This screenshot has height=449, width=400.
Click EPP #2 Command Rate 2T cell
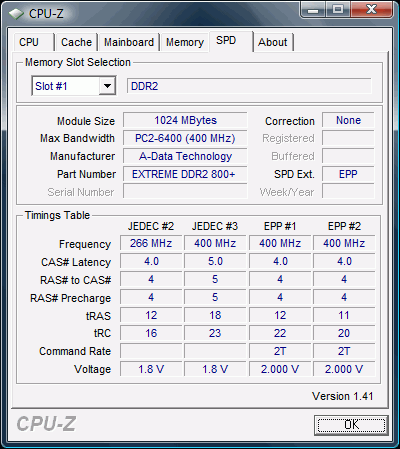point(344,351)
